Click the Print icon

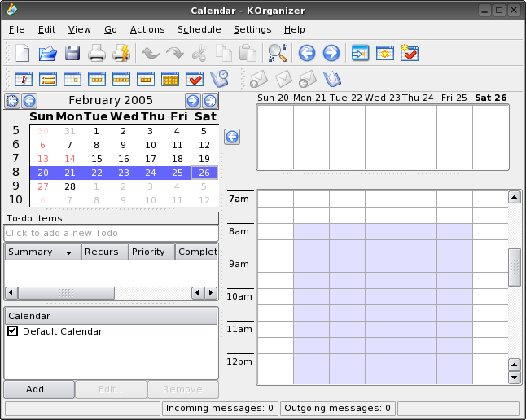[x=97, y=53]
